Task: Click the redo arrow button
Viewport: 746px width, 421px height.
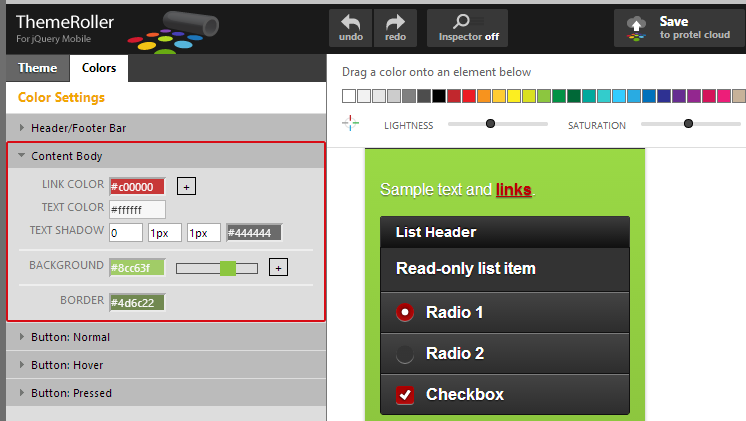Action: pyautogui.click(x=395, y=28)
